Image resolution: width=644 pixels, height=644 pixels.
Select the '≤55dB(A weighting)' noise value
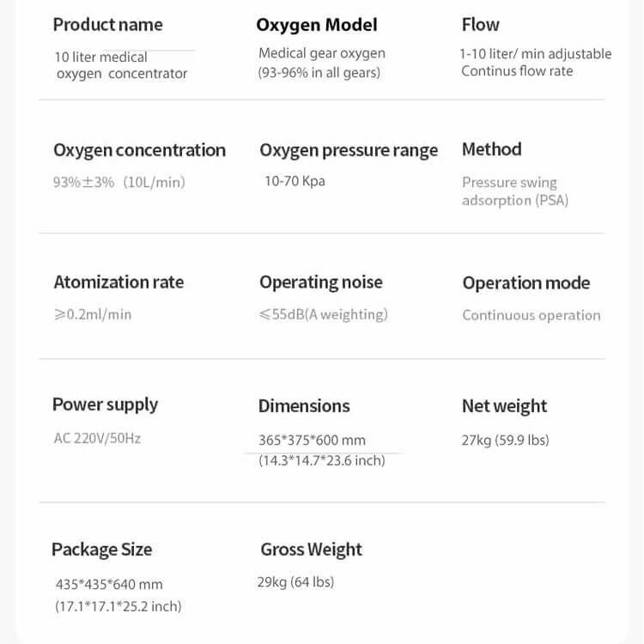click(x=323, y=314)
